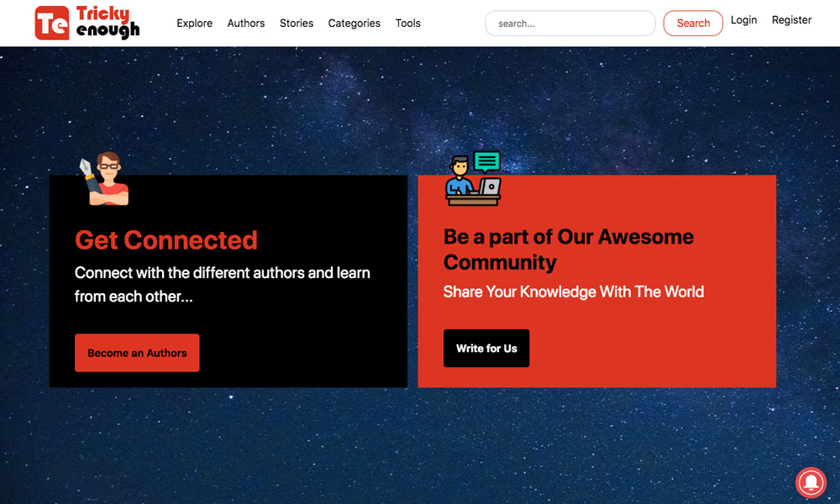840x504 pixels.
Task: Select the Get Connected heading
Action: [x=166, y=240]
